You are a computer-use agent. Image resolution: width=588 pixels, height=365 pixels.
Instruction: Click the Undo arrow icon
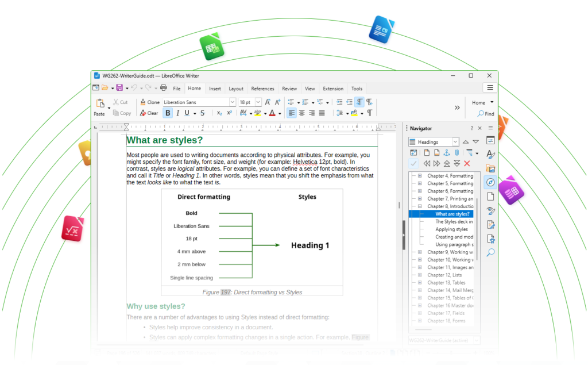134,88
